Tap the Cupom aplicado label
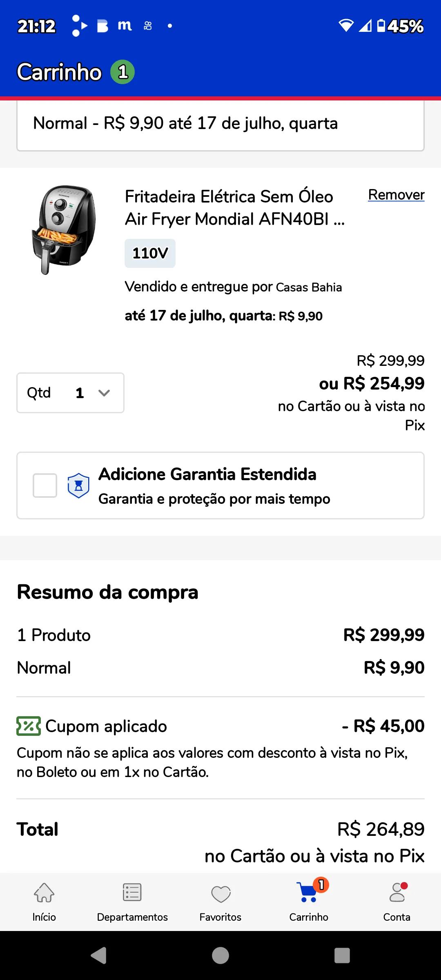Viewport: 441px width, 980px height. (x=106, y=726)
